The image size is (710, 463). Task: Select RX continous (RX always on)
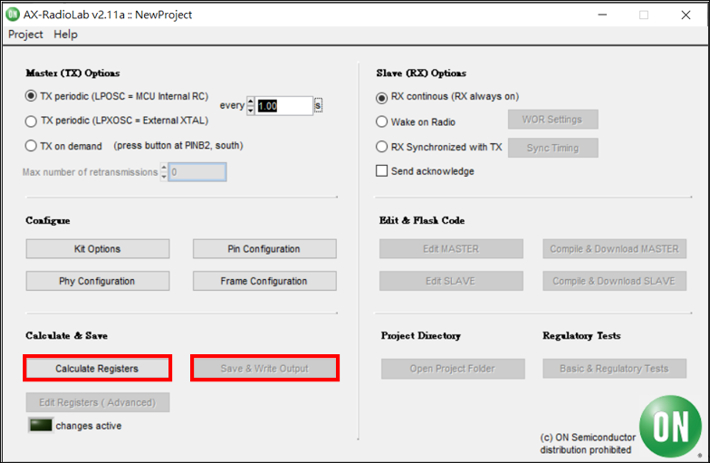click(x=382, y=97)
